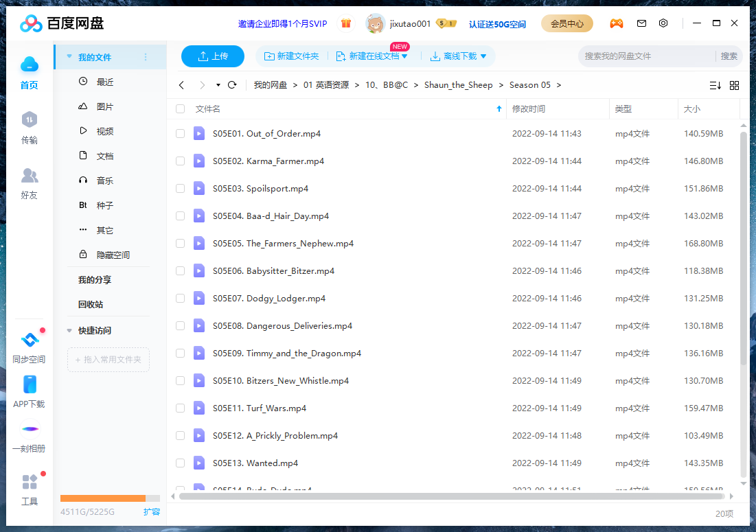The image size is (756, 532).
Task: Open the 离线下载 dropdown arrow
Action: coord(483,56)
